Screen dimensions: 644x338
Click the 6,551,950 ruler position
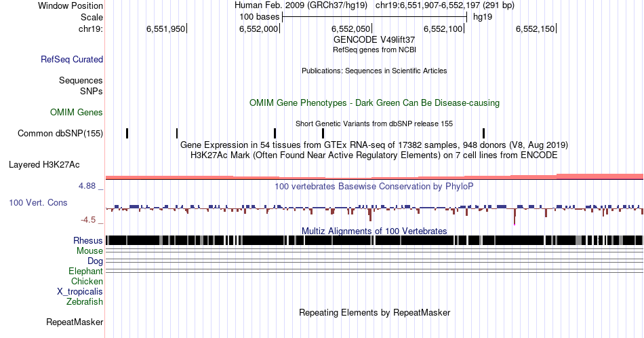tap(166, 29)
